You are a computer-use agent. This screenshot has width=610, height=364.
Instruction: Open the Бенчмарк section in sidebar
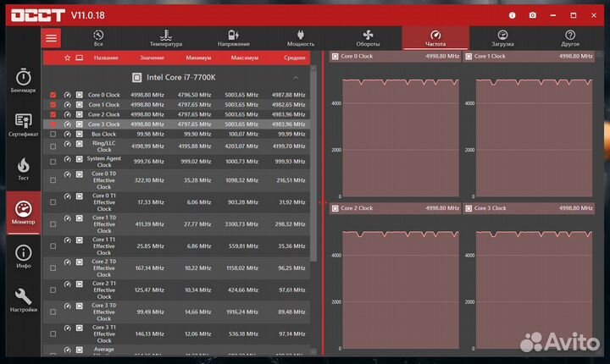tap(23, 80)
